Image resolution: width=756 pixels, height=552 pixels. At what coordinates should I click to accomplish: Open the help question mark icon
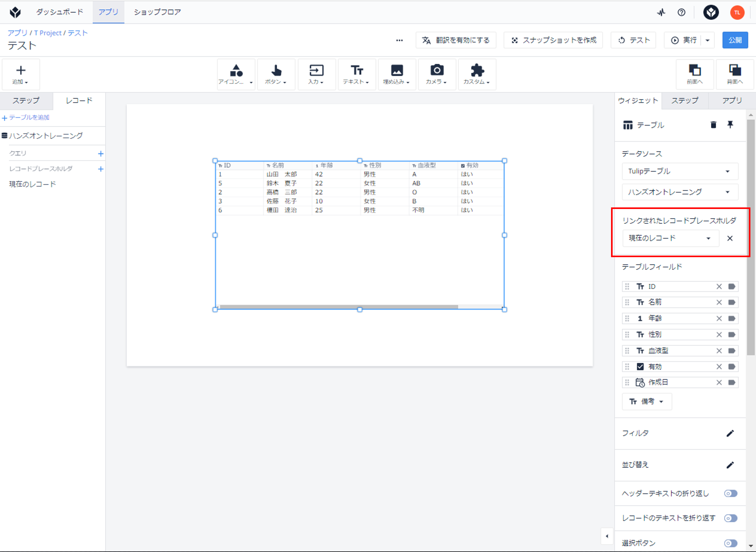click(x=682, y=12)
